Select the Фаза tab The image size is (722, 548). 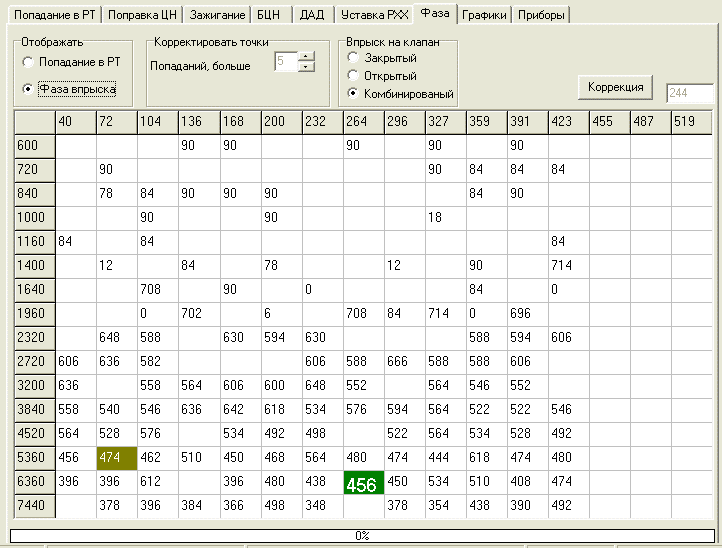(x=435, y=13)
